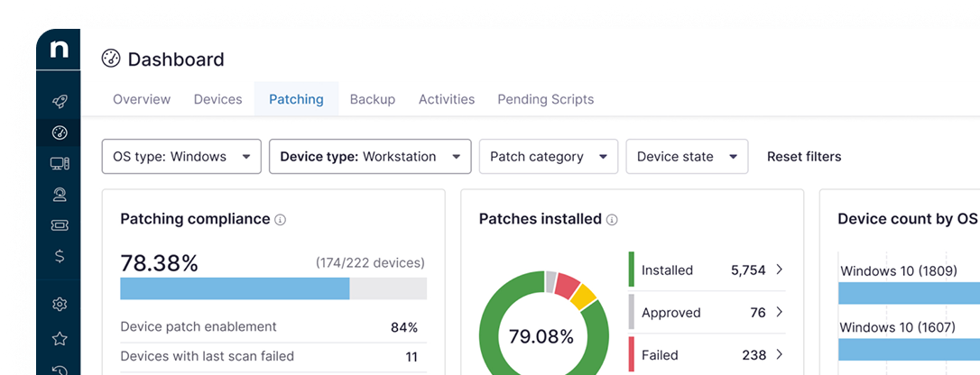
Task: Open the Device type: Workstation dropdown
Action: [370, 157]
